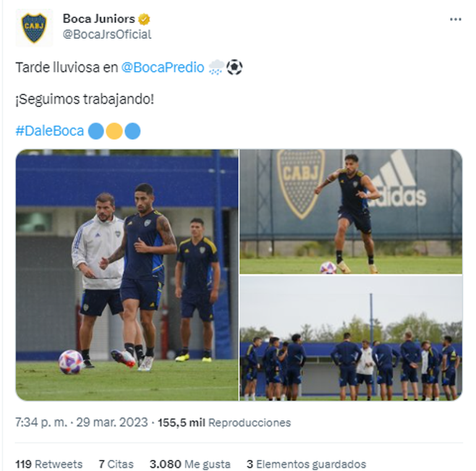Screen dimensions: 476x471
Task: Click the yellow circle emoji
Action: [114, 131]
